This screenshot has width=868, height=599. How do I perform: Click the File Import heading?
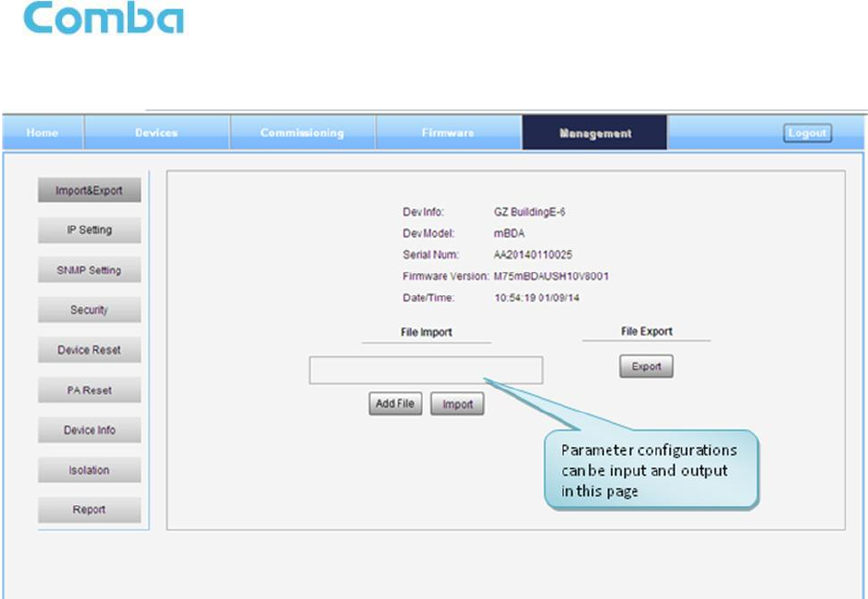click(427, 332)
